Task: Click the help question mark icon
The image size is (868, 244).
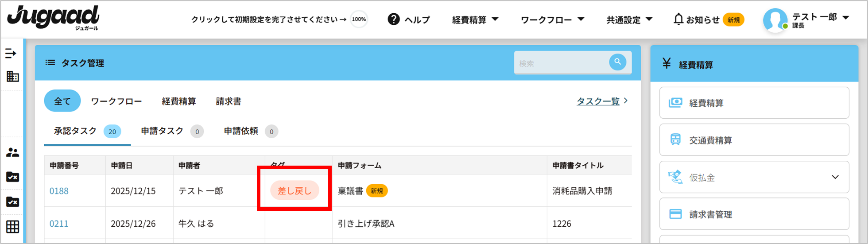Action: (x=393, y=19)
